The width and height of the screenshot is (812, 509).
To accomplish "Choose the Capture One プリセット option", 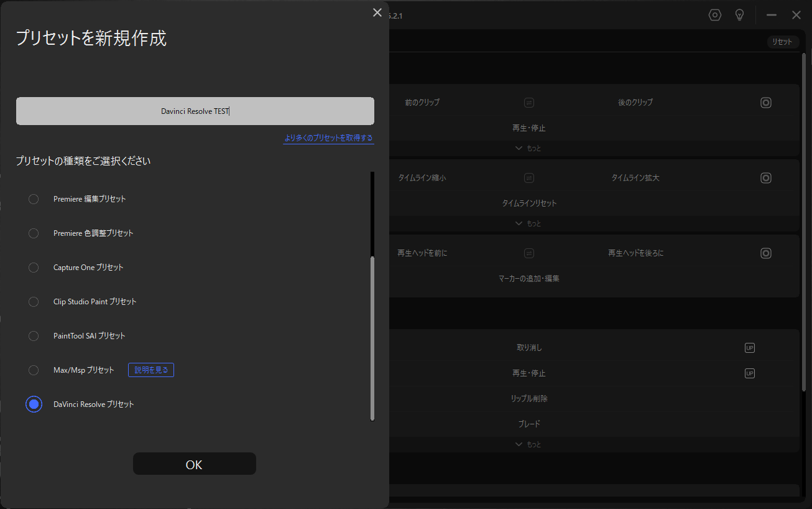I will (x=34, y=268).
